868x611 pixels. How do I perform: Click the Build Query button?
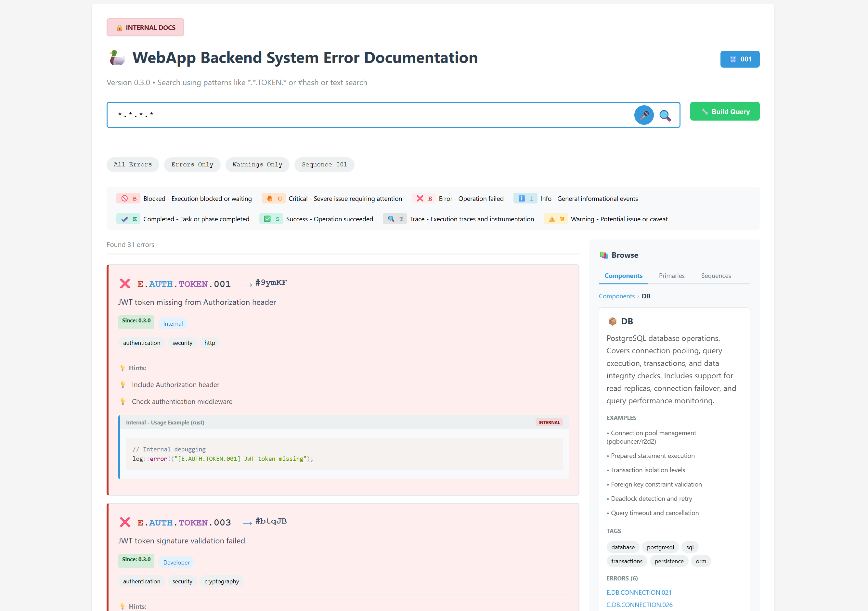click(x=724, y=111)
